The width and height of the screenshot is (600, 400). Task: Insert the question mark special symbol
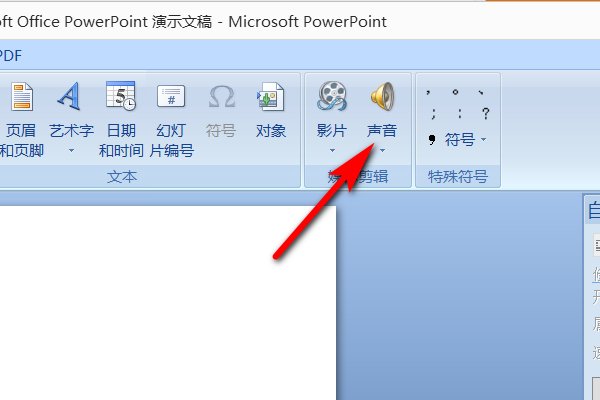pyautogui.click(x=484, y=113)
